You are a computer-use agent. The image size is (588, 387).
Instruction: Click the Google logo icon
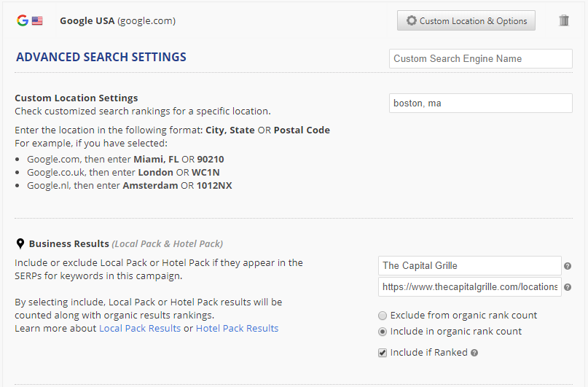click(x=23, y=20)
